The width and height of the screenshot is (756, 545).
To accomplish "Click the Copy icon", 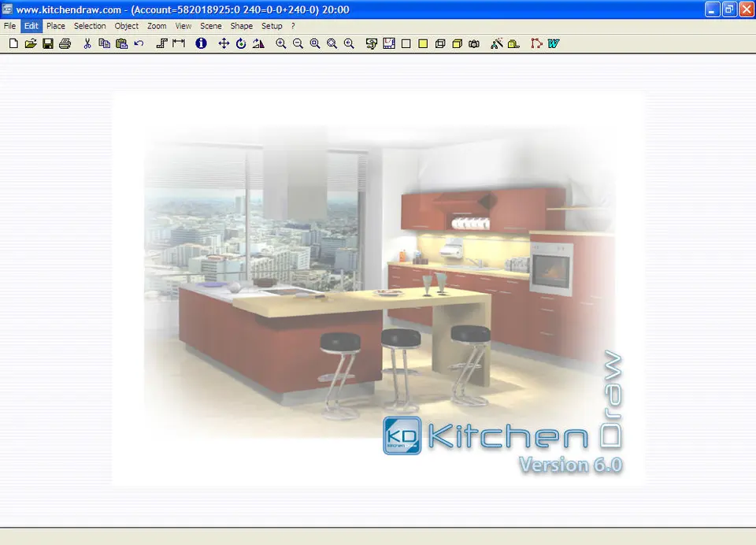I will pos(104,44).
